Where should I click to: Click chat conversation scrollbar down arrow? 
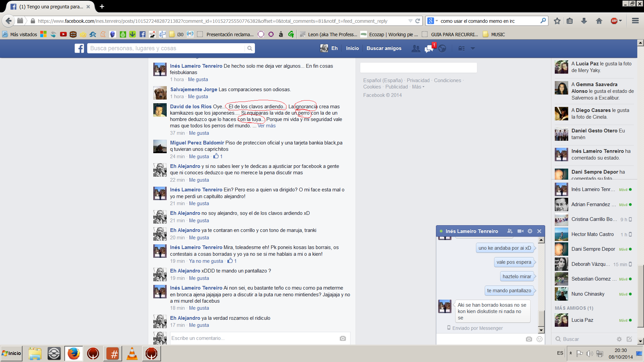[x=541, y=330]
